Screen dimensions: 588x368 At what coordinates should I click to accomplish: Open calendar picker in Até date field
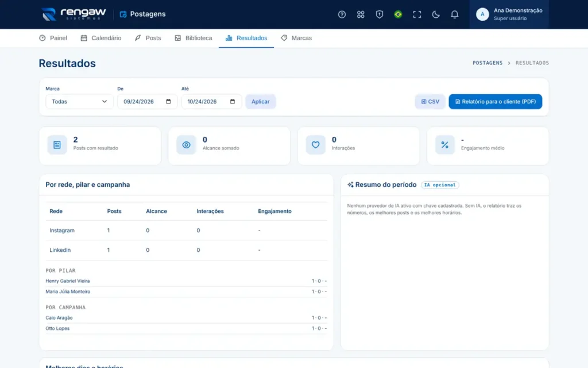coord(233,101)
